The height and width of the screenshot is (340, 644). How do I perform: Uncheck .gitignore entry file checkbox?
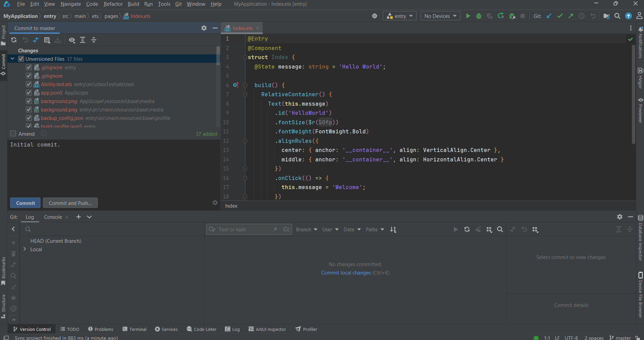(29, 67)
